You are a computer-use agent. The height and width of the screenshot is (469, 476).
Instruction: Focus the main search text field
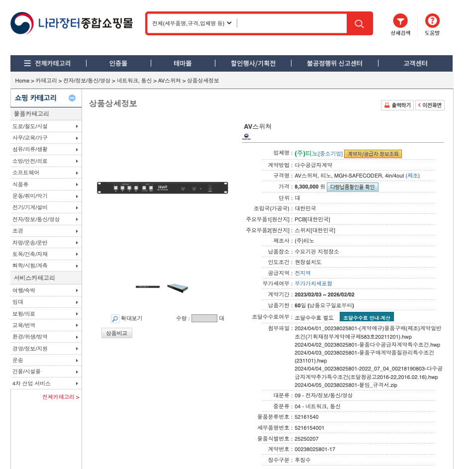click(291, 23)
